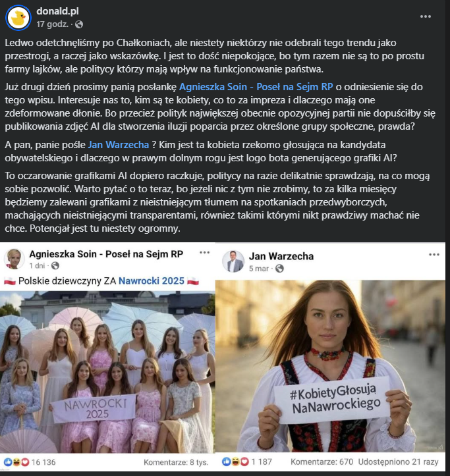
Task: Open the #KobietyGłosują woman photo
Action: coord(330,366)
